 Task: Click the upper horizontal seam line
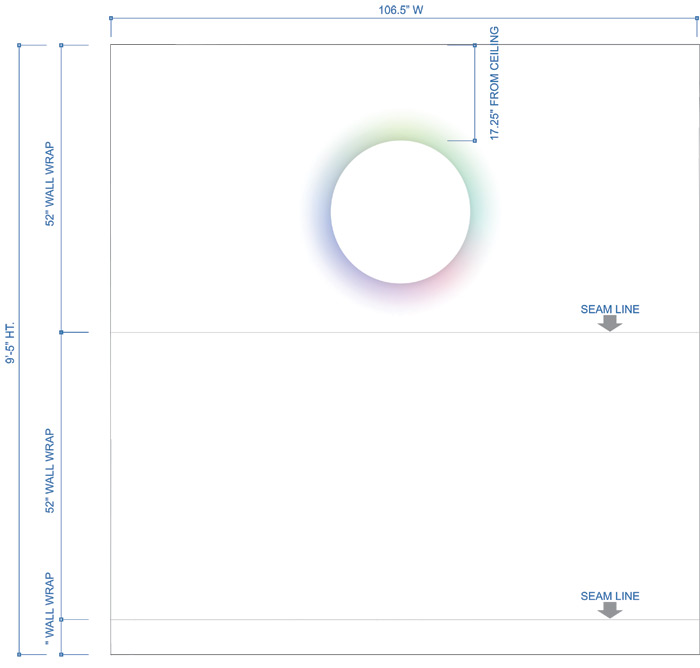pyautogui.click(x=404, y=332)
